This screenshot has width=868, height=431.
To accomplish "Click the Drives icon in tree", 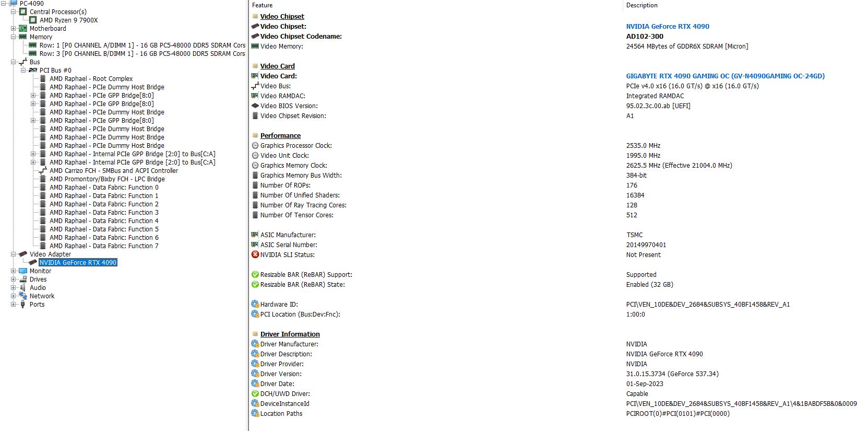I will pyautogui.click(x=23, y=279).
